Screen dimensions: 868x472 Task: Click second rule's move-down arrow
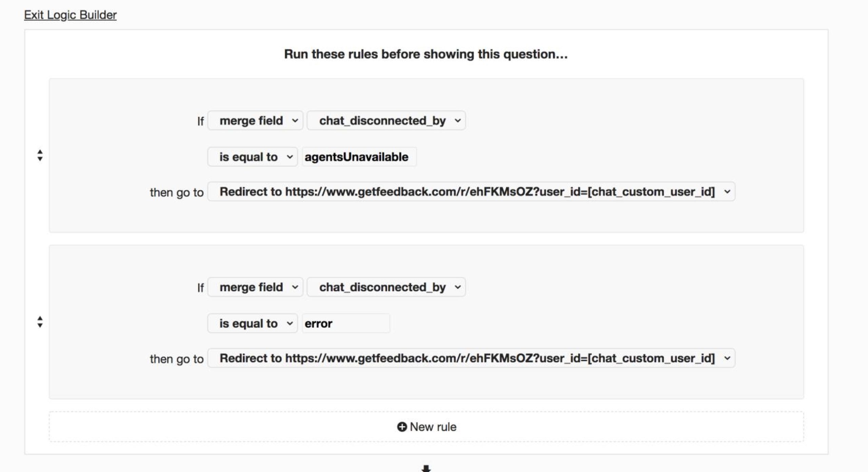40,326
